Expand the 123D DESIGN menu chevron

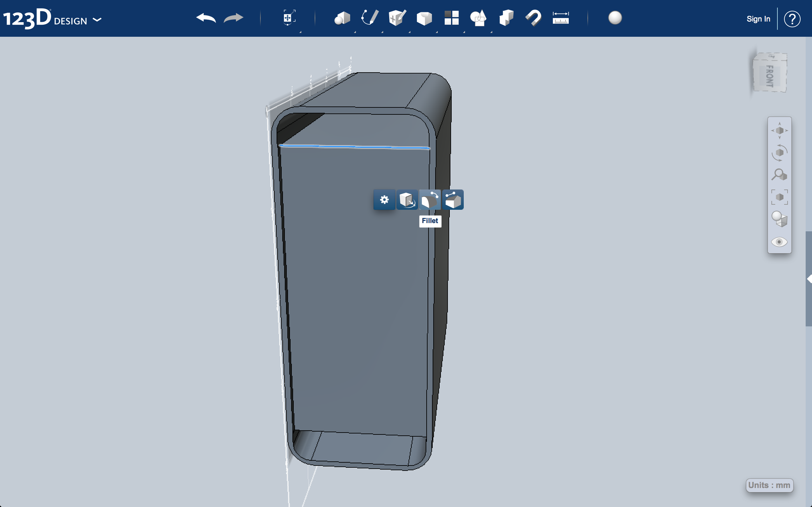point(97,20)
